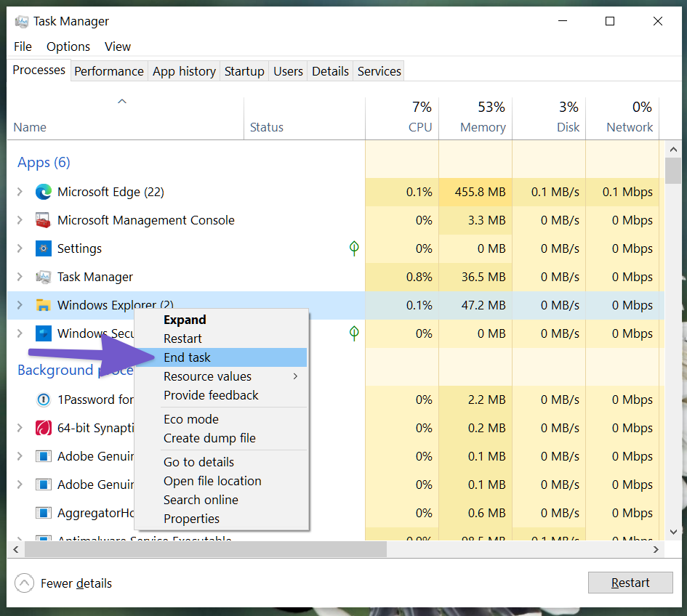This screenshot has height=616, width=687.
Task: Expand the Settings process group
Action: (x=20, y=248)
